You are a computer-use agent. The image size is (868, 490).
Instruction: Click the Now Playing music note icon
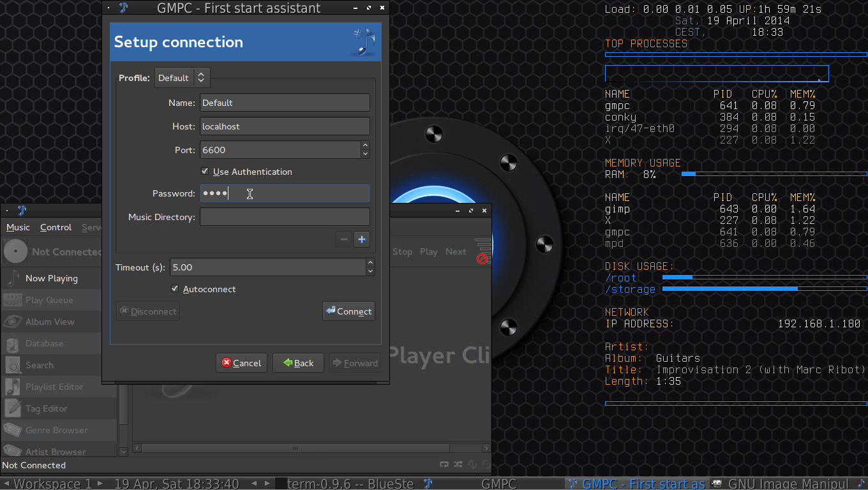(x=13, y=278)
